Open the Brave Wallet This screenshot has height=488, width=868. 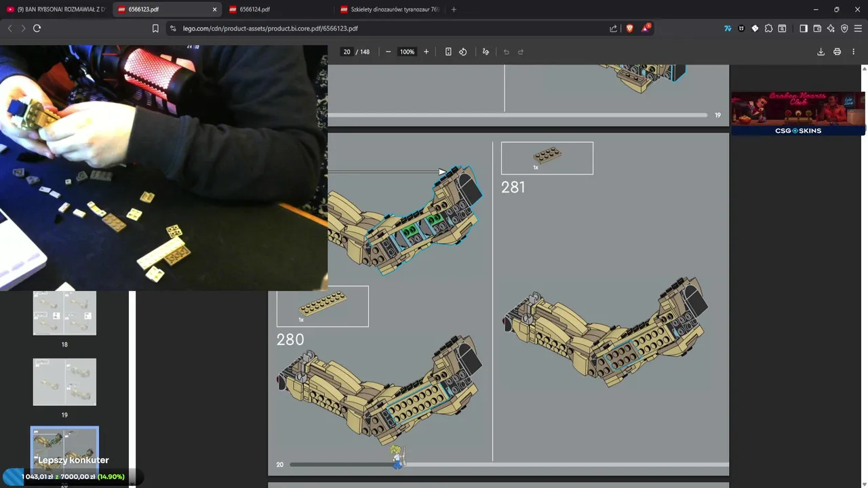pos(817,28)
